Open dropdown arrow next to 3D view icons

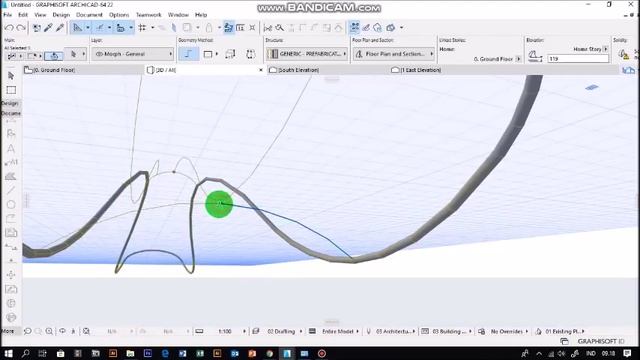coord(402,28)
